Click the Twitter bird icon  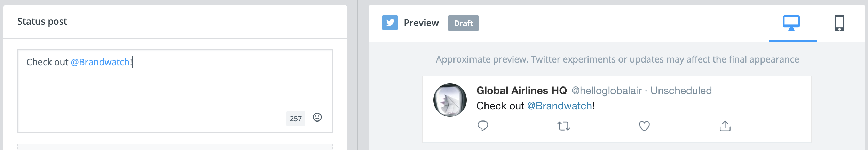(x=390, y=23)
